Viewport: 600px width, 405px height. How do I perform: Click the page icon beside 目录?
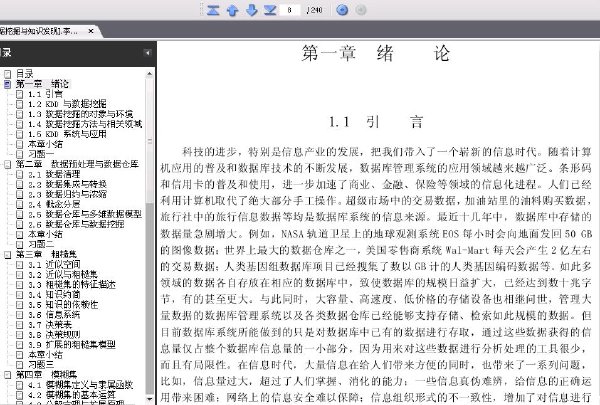pyautogui.click(x=7, y=74)
